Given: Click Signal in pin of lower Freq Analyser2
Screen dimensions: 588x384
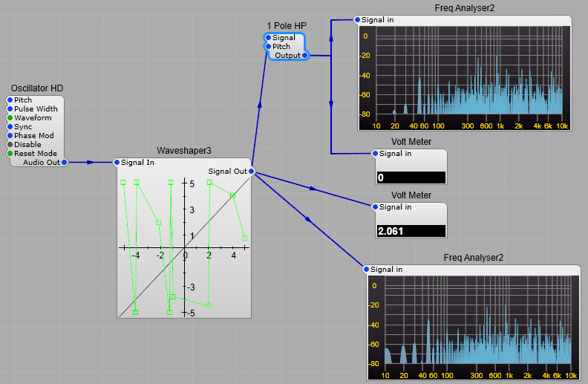Looking at the screenshot, I should [x=366, y=270].
